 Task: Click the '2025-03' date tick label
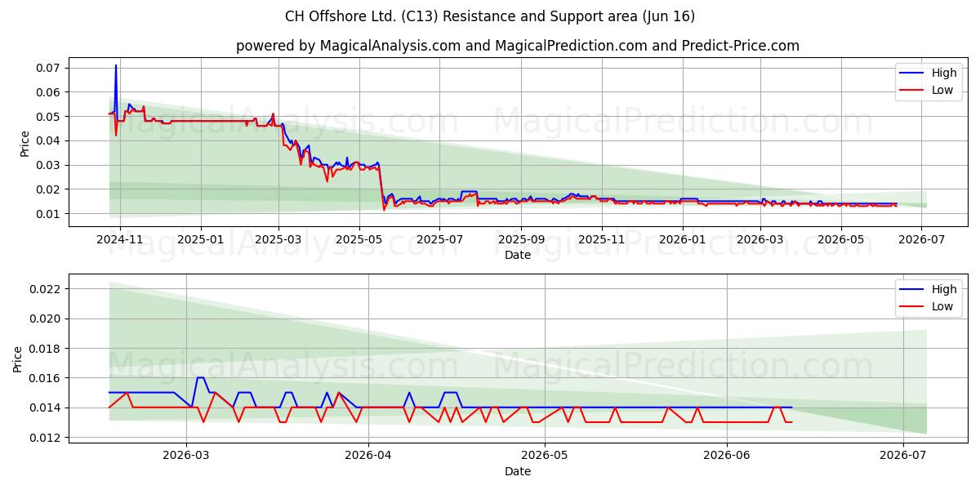click(278, 239)
